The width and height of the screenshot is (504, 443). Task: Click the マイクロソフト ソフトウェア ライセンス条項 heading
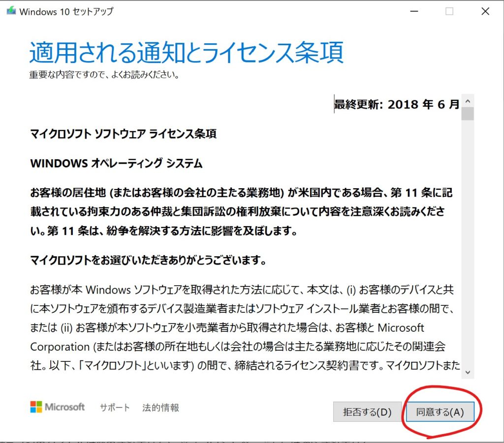click(124, 134)
